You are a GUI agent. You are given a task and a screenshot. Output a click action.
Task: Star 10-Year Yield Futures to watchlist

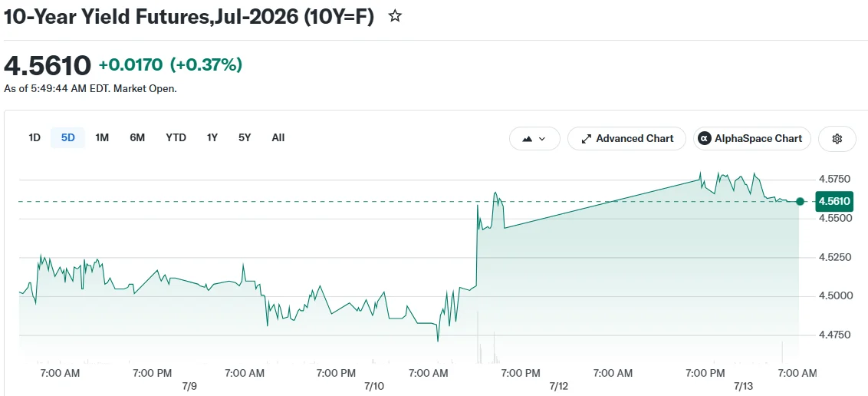click(395, 17)
